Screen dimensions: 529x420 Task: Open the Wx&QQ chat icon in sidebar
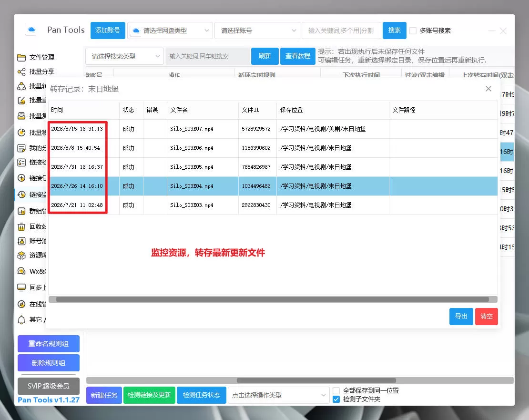[21, 271]
